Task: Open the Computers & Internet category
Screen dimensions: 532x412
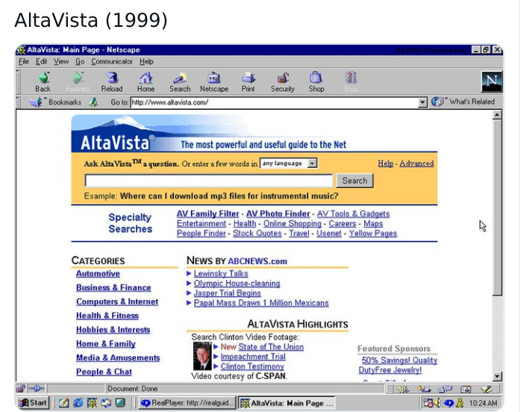Action: coord(117,302)
